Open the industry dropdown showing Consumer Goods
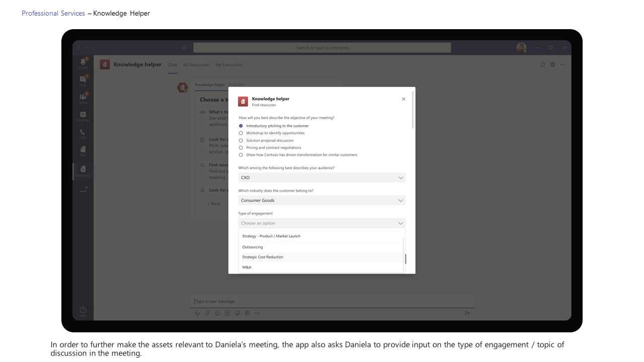The image size is (644, 362). coord(322,200)
